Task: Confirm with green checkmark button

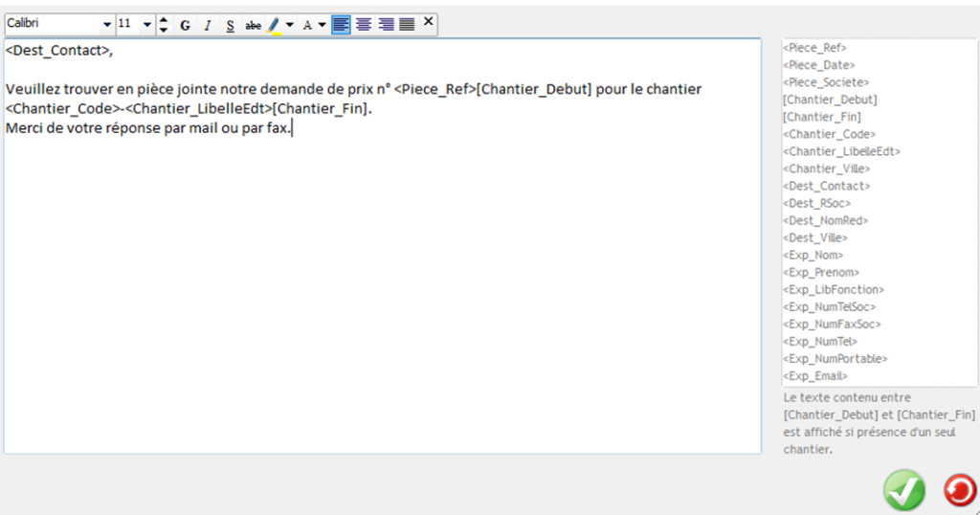Action: (903, 491)
